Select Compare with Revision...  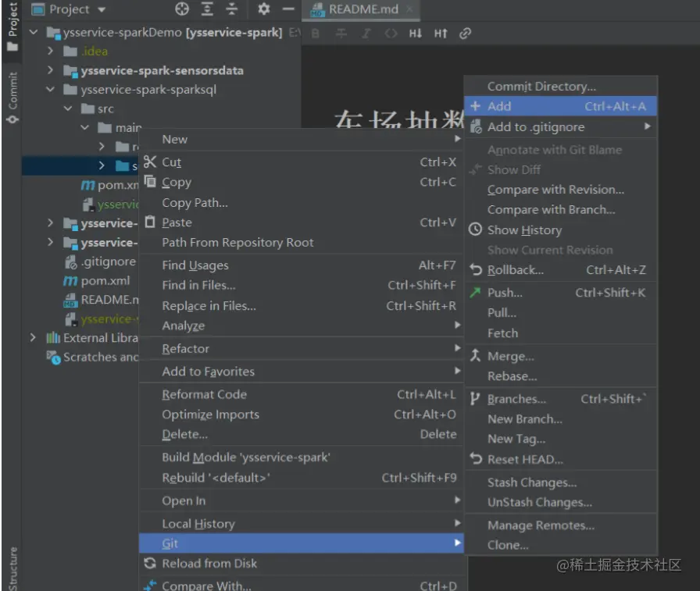click(x=561, y=190)
